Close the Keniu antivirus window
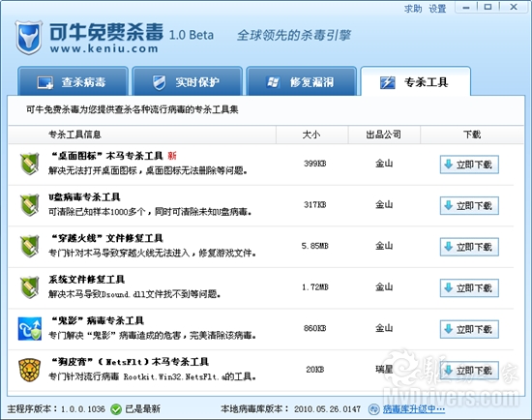 [514, 8]
